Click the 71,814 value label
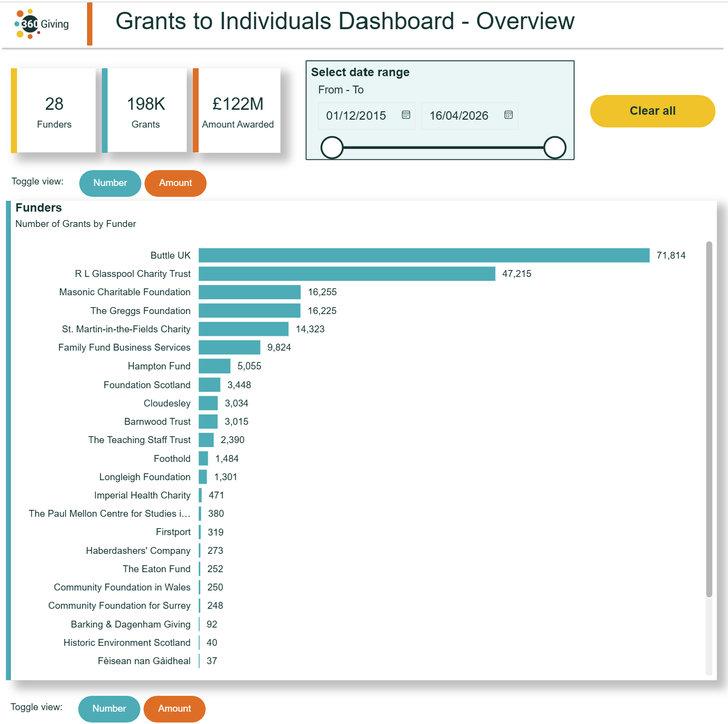 [671, 255]
